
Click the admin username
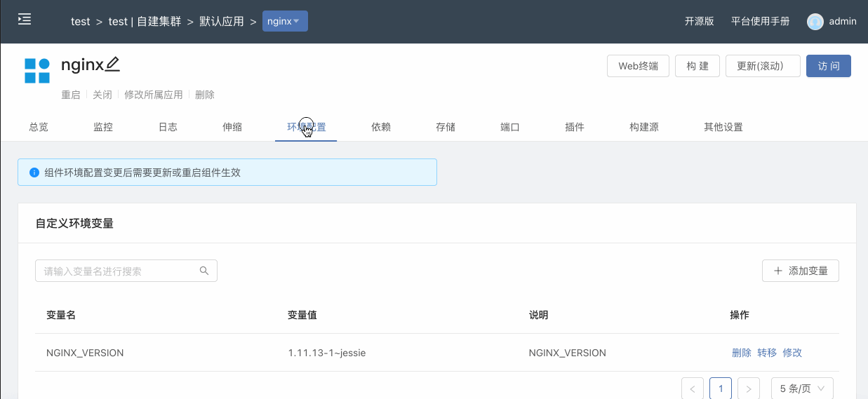[x=843, y=21]
